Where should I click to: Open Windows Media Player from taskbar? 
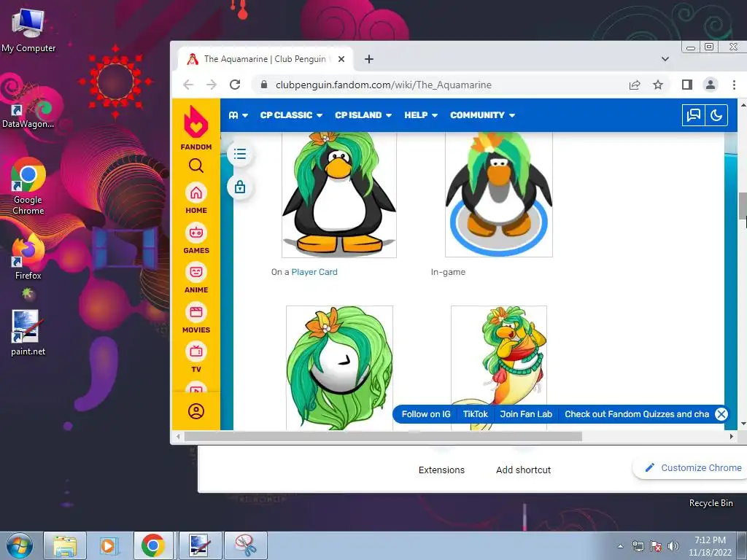tap(108, 545)
